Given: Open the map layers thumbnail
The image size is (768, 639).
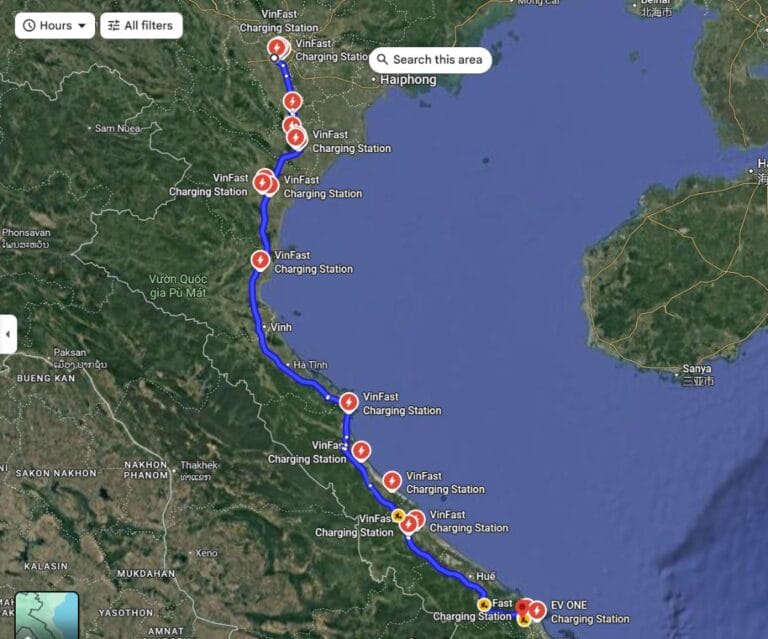Looking at the screenshot, I should click(47, 615).
